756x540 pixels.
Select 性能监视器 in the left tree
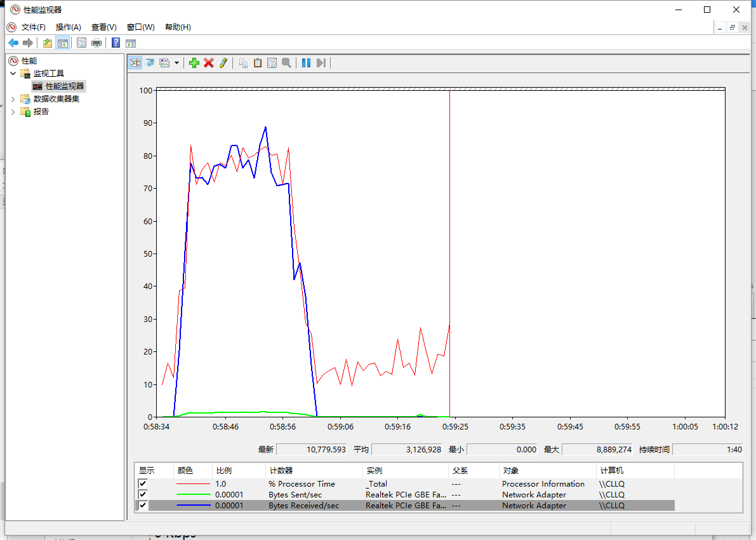coord(64,86)
